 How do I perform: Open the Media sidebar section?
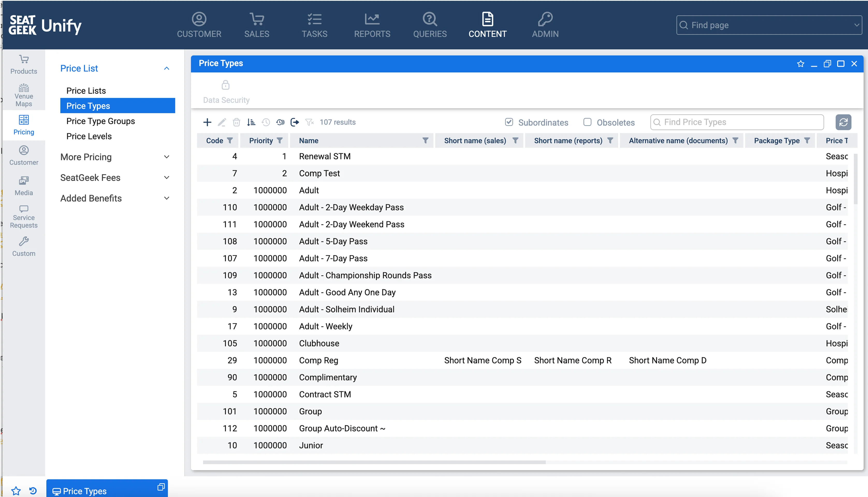tap(24, 186)
